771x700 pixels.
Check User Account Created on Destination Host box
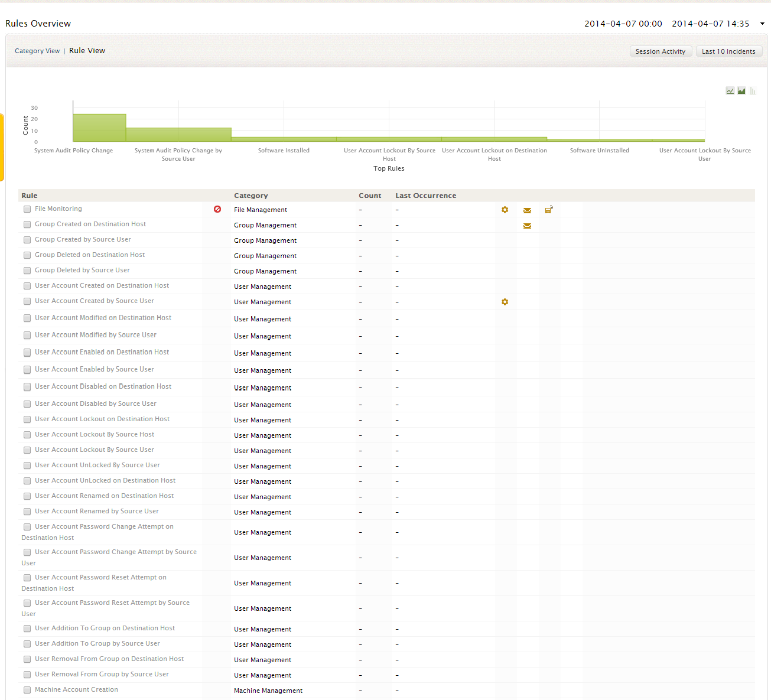click(27, 286)
